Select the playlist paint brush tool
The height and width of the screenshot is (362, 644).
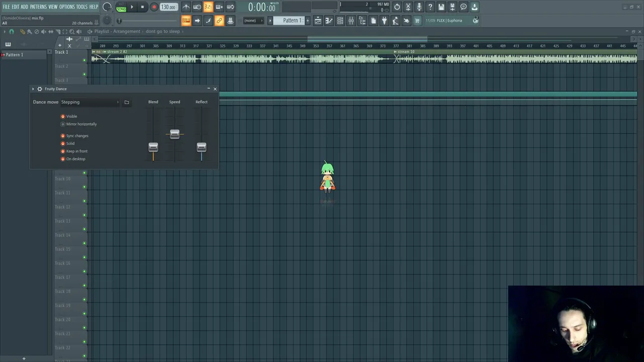click(x=29, y=32)
